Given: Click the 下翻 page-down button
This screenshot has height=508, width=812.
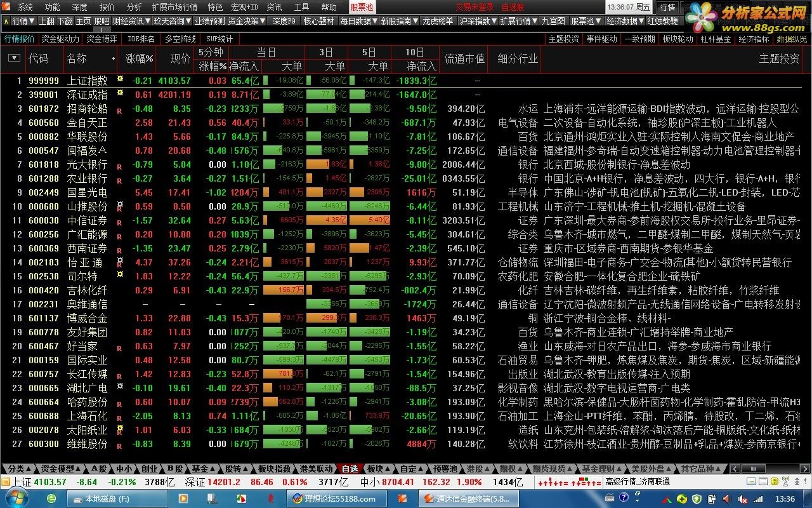Looking at the screenshot, I should click(x=65, y=21).
